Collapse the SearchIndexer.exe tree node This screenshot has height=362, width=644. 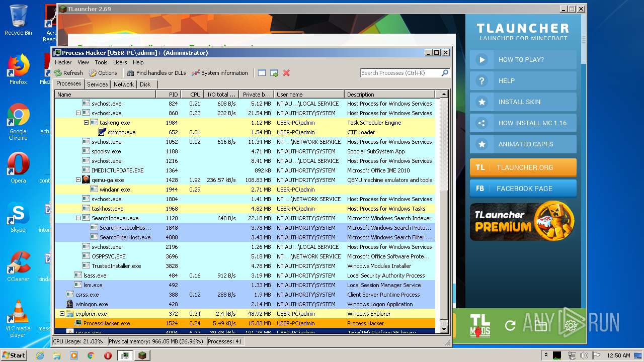[x=78, y=218]
